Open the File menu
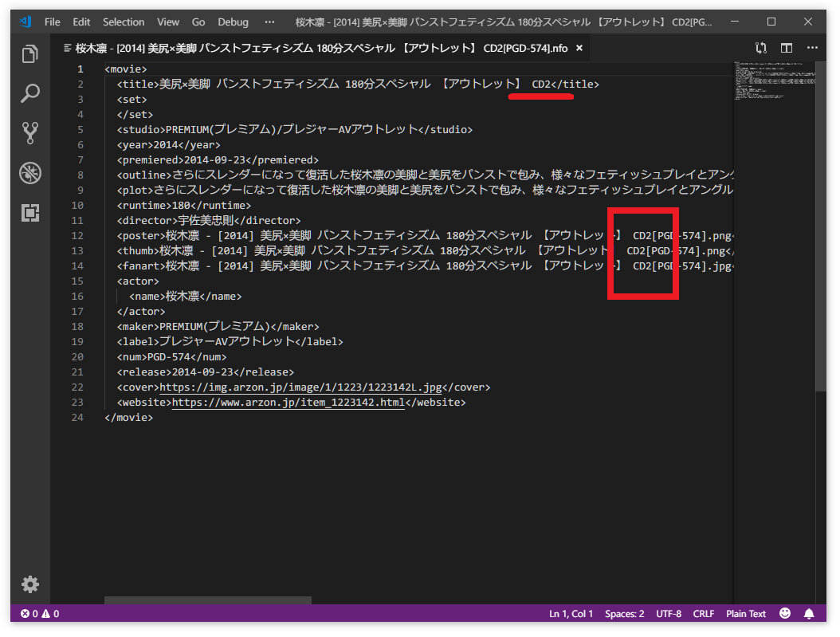The width and height of the screenshot is (840, 637). pos(52,22)
